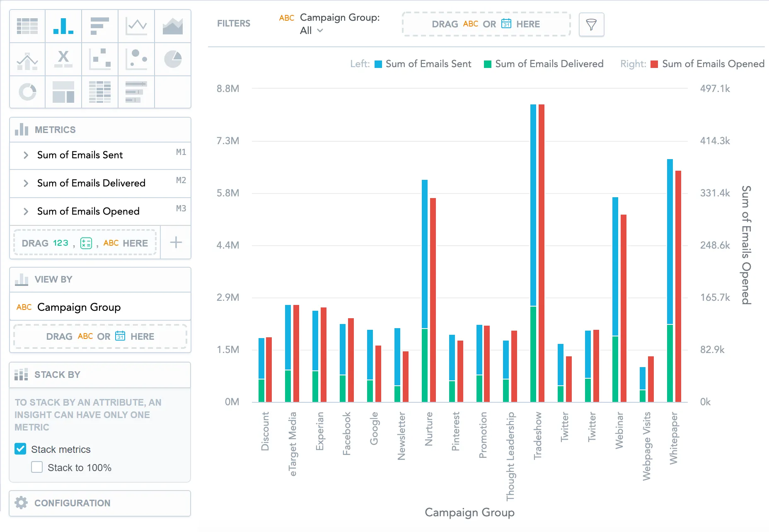Select the bar chart visualization type
The width and height of the screenshot is (769, 532).
click(x=63, y=26)
